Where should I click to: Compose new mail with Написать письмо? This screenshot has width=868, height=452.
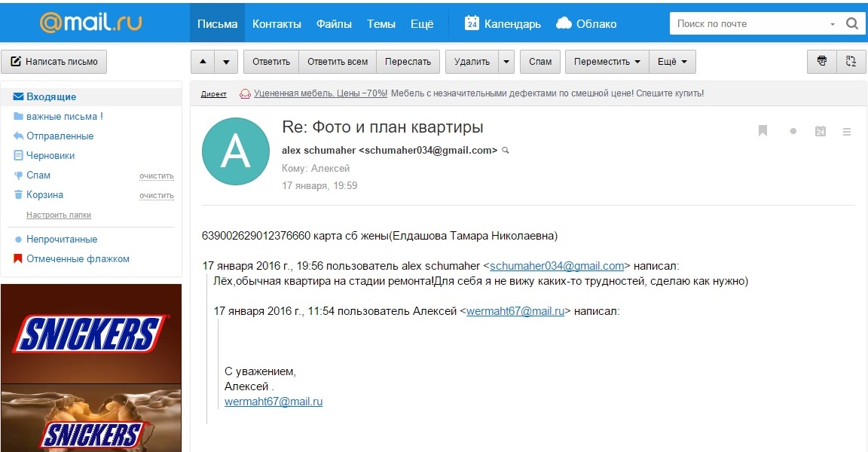pyautogui.click(x=53, y=62)
